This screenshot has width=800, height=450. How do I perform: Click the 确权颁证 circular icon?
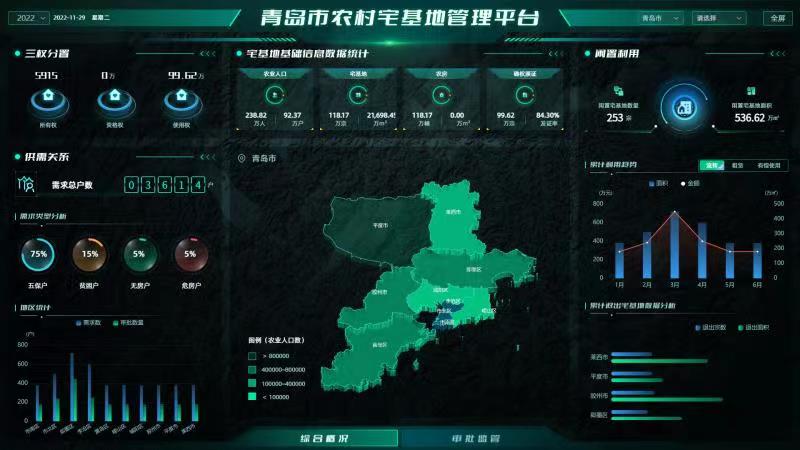pos(526,95)
